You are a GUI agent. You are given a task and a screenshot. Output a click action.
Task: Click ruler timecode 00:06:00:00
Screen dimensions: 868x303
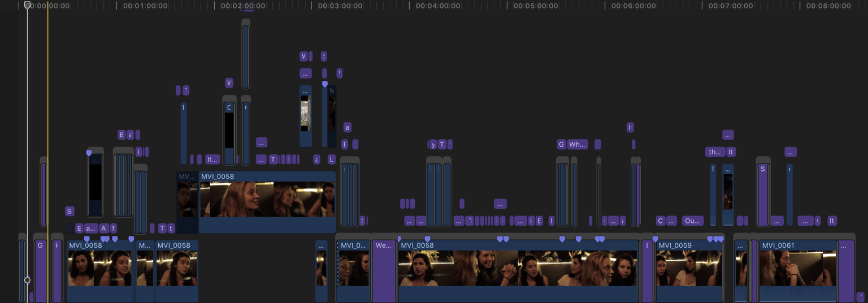633,6
